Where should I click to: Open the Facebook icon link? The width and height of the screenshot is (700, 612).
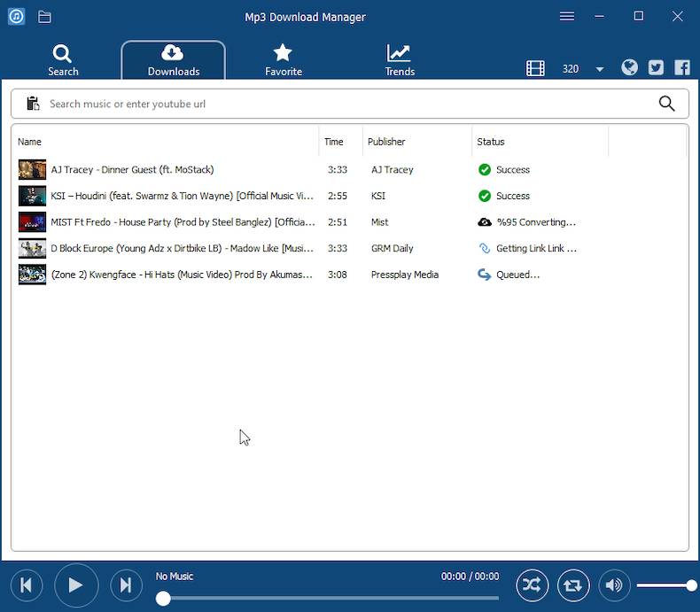(682, 67)
